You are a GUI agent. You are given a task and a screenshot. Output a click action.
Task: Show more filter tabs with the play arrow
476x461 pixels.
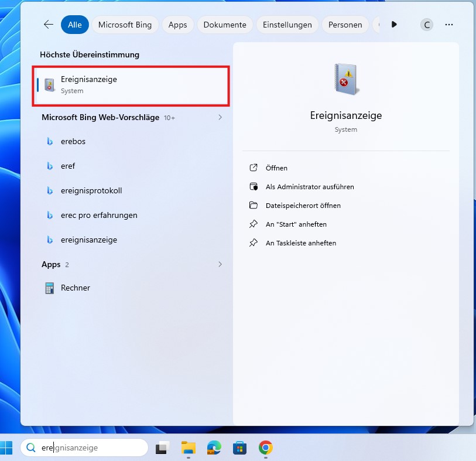[394, 25]
